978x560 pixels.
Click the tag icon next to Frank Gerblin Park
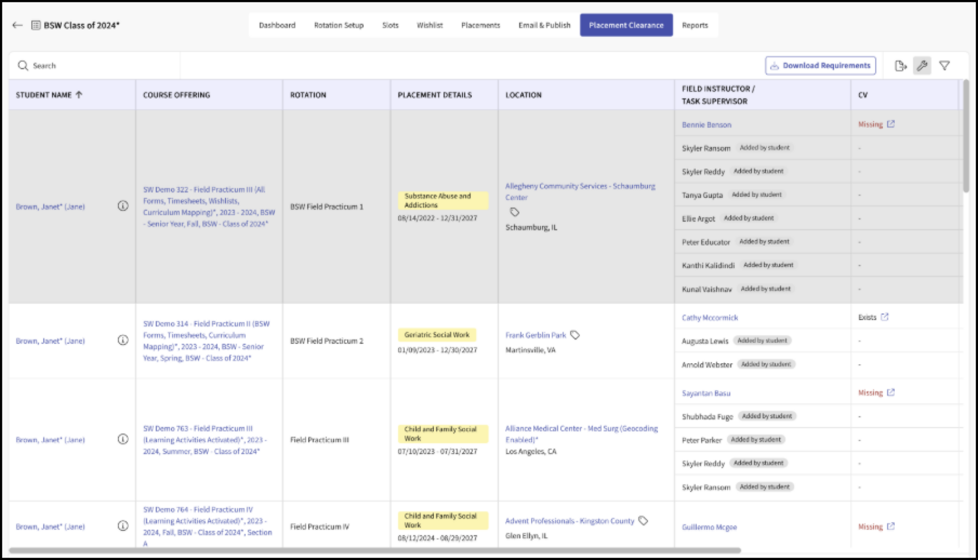coord(575,335)
